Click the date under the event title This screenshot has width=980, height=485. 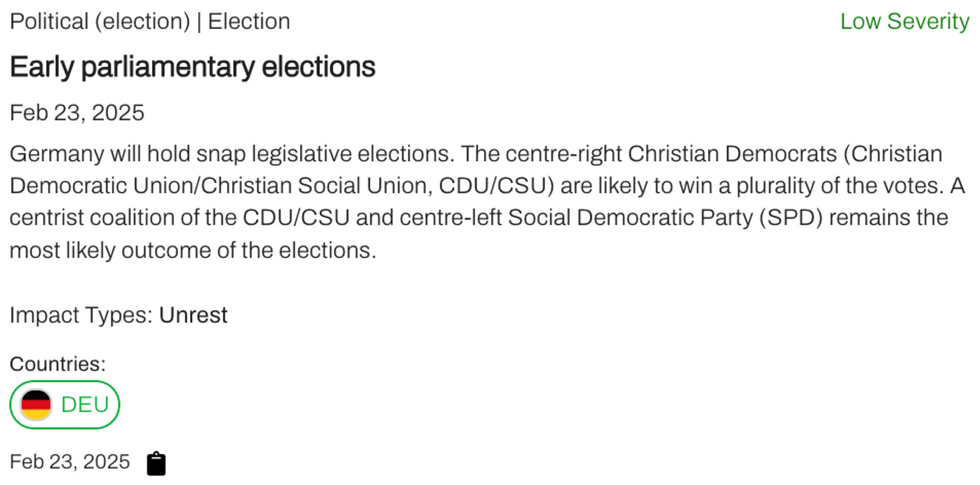click(x=77, y=113)
